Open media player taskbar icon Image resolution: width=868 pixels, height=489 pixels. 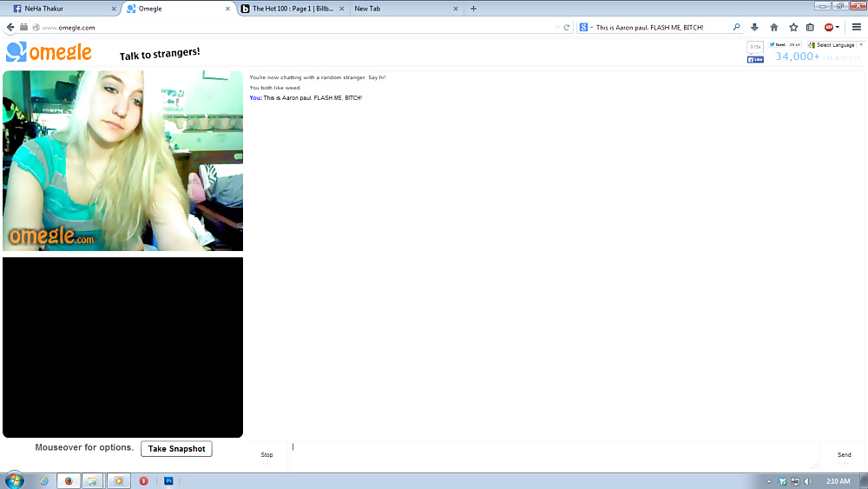(118, 481)
